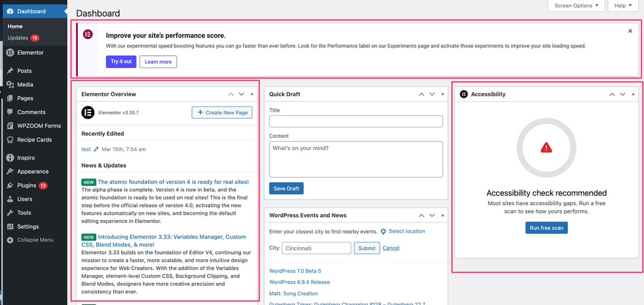
Task: Click the WPZOOM Forms envelope icon
Action: tap(10, 126)
